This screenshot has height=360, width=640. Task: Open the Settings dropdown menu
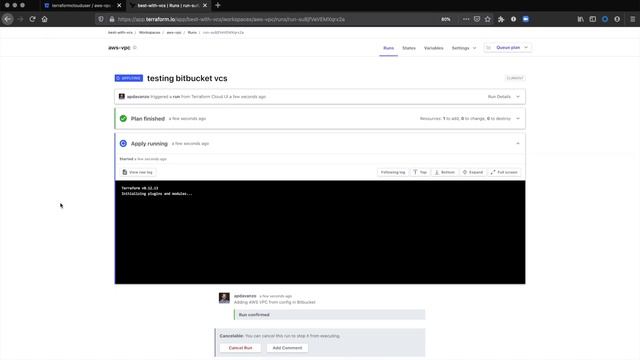click(464, 48)
